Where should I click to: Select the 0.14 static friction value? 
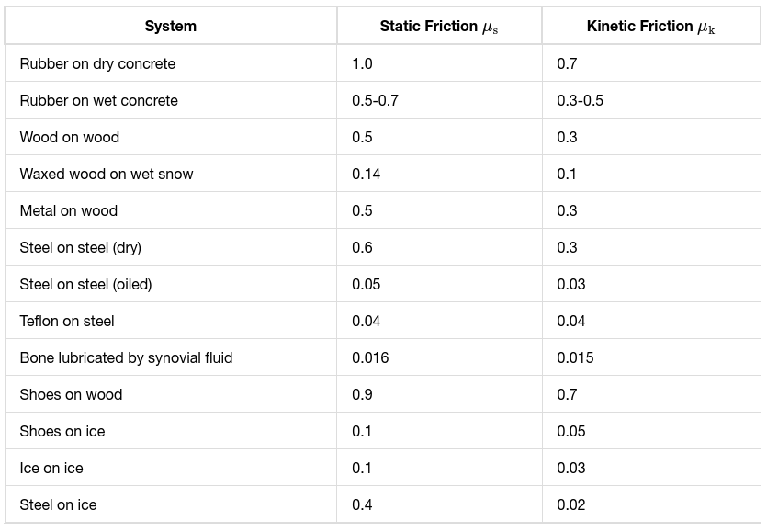tap(367, 174)
